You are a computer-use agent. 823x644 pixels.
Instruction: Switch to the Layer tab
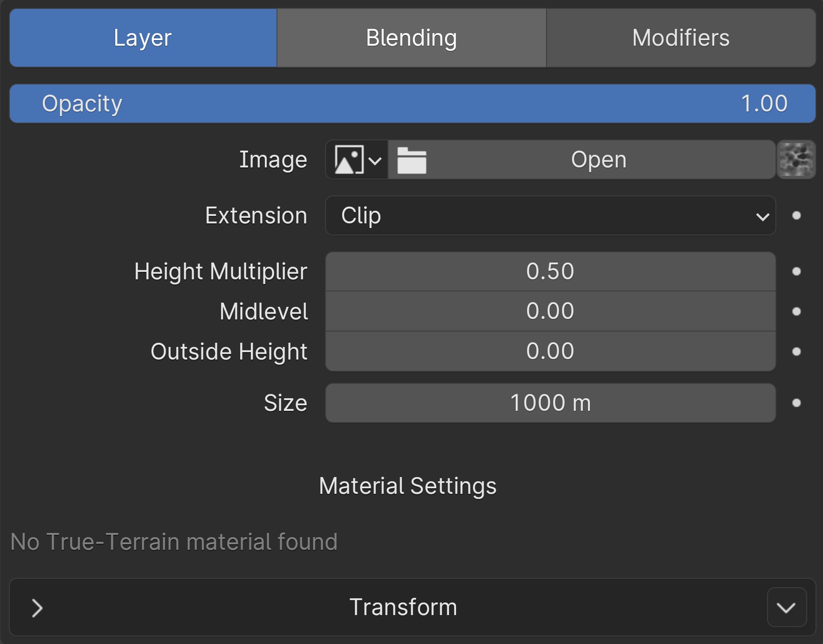143,38
